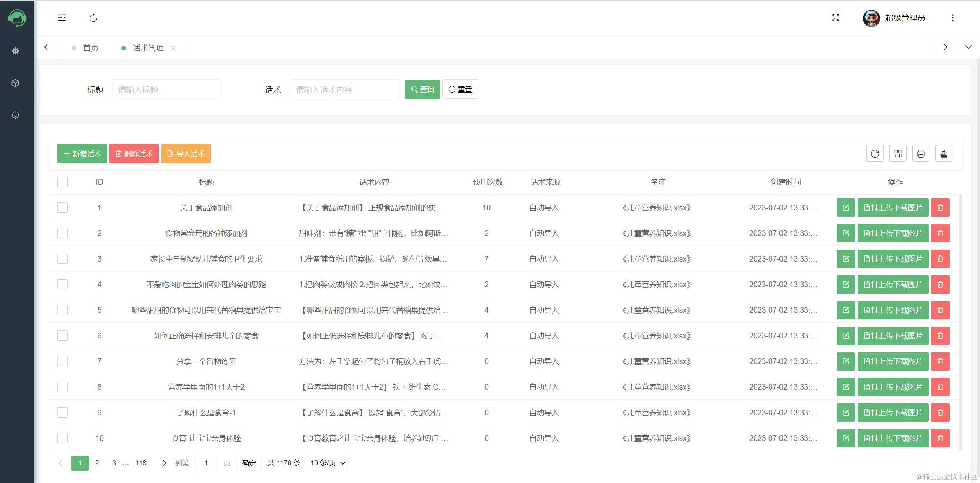This screenshot has height=483, width=980.
Task: Collapse the sidebar with the menu fold icon
Action: pyautogui.click(x=62, y=18)
